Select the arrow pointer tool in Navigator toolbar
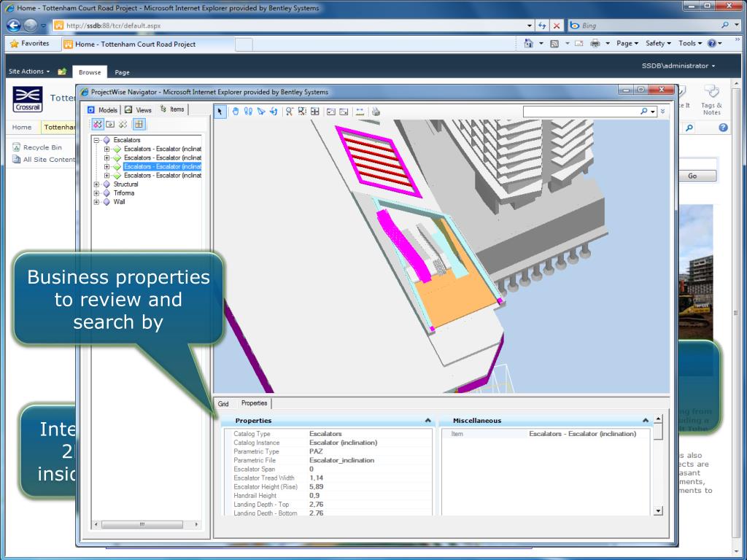 [220, 112]
